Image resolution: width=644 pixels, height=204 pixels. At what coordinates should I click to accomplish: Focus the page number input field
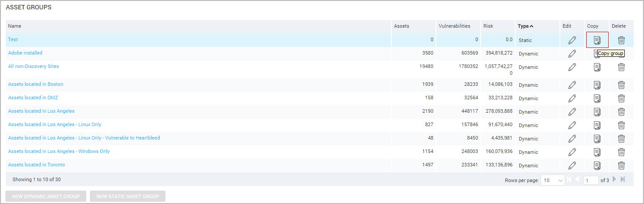click(591, 180)
